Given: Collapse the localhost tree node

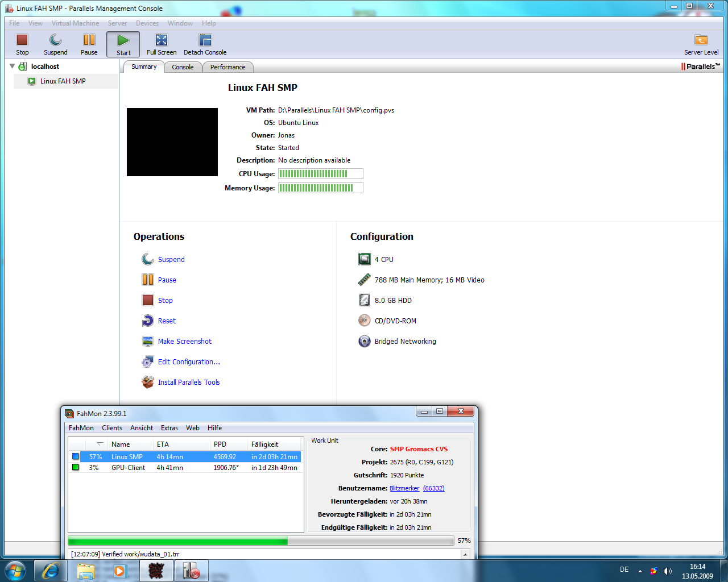Looking at the screenshot, I should click(12, 66).
